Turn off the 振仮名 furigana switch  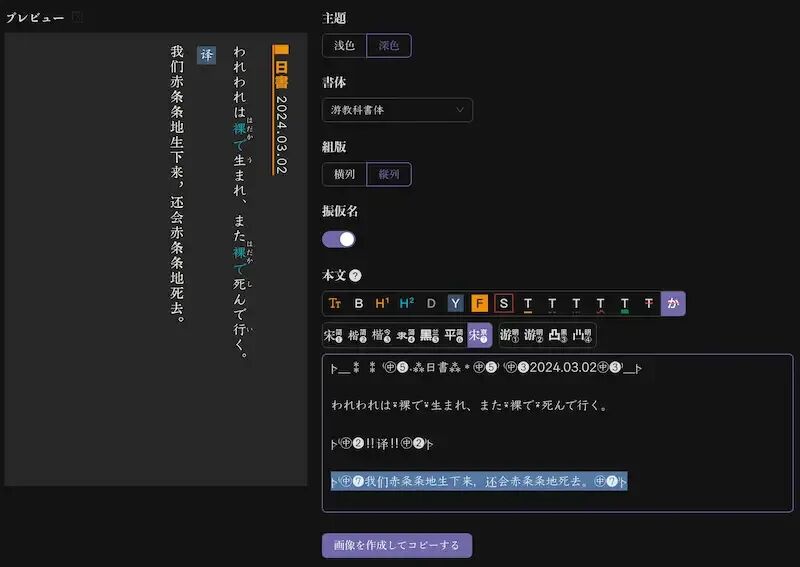point(339,239)
